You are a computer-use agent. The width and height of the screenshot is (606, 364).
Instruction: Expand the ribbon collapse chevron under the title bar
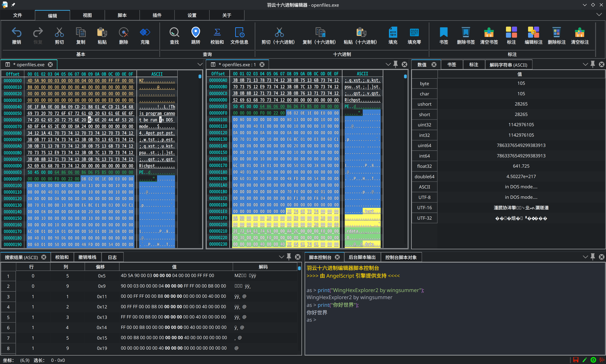[x=599, y=15]
